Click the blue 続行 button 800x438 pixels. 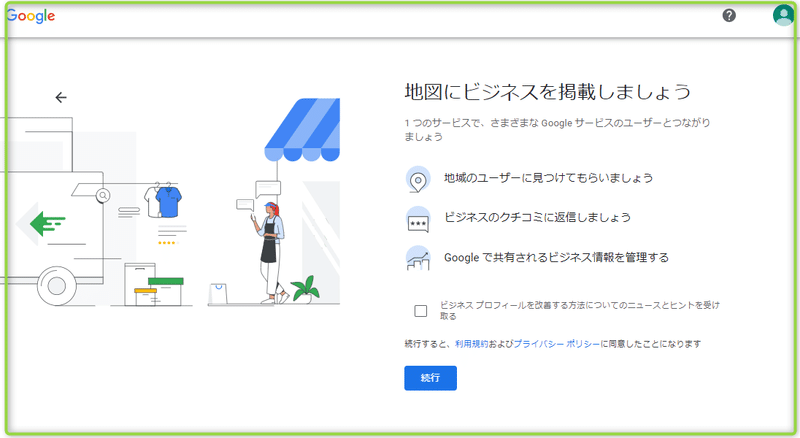pyautogui.click(x=431, y=378)
